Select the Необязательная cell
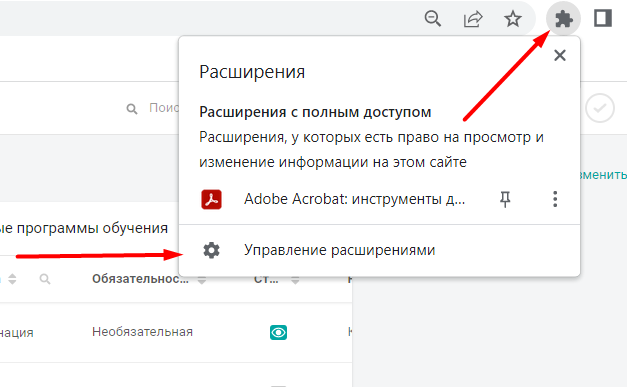The image size is (627, 387). click(142, 332)
